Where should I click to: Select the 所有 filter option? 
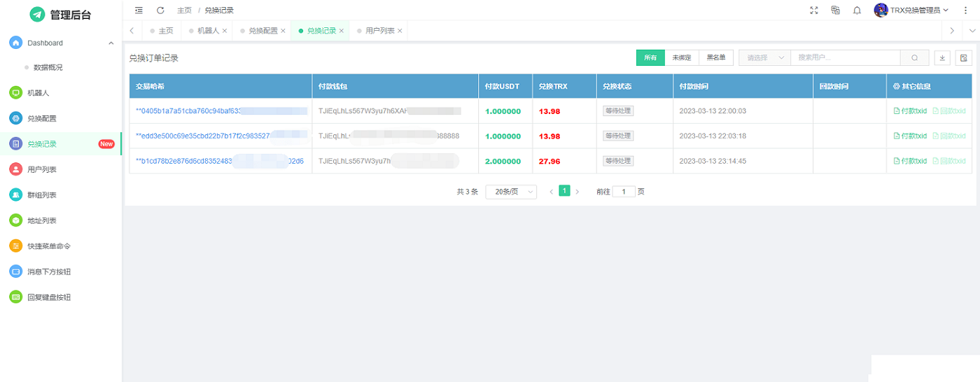click(650, 58)
